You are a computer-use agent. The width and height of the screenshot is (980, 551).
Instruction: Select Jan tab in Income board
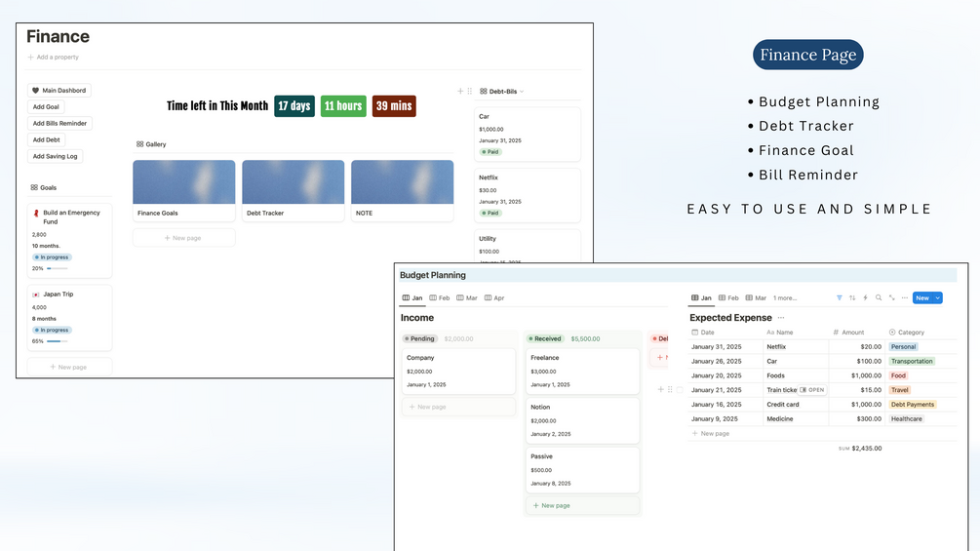(x=412, y=298)
